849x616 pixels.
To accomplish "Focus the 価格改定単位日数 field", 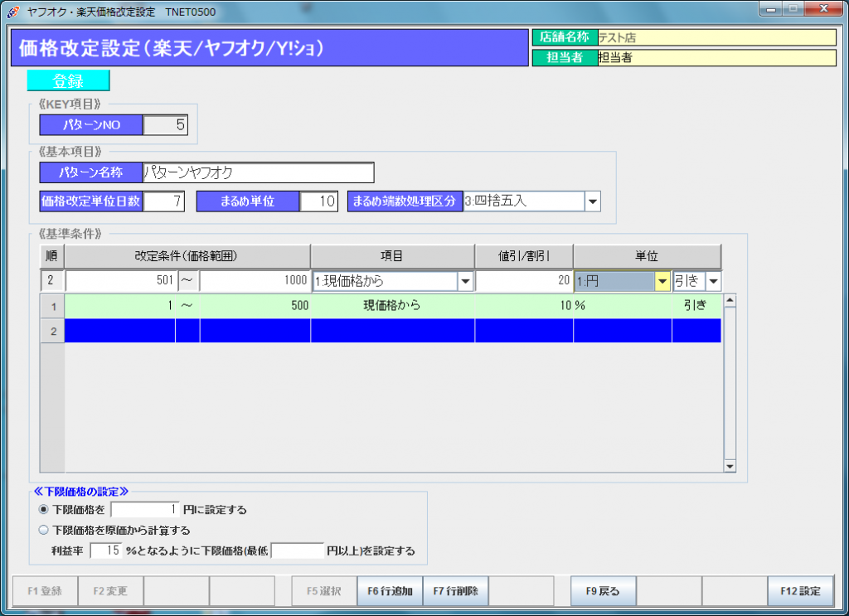I will tap(165, 201).
